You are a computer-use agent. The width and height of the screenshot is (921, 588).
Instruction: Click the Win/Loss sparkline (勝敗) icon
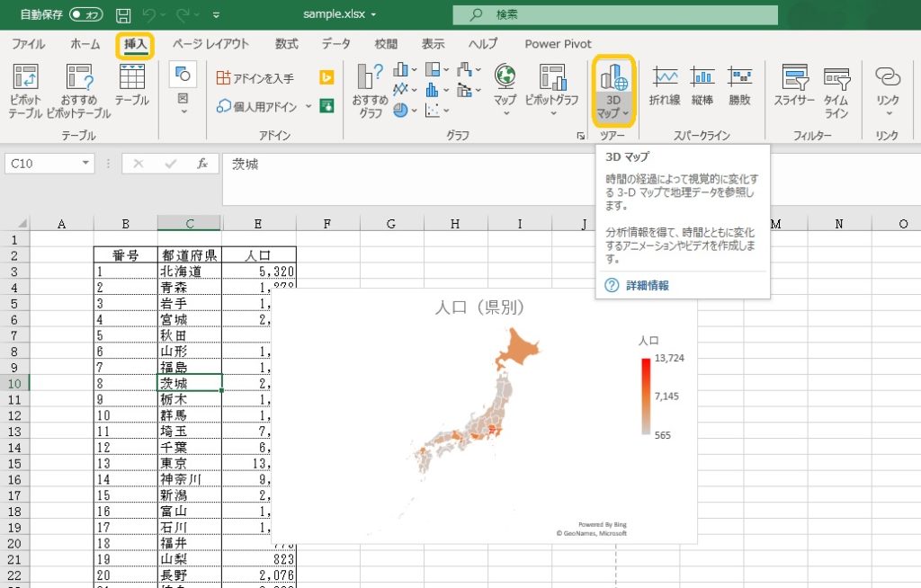(x=739, y=85)
